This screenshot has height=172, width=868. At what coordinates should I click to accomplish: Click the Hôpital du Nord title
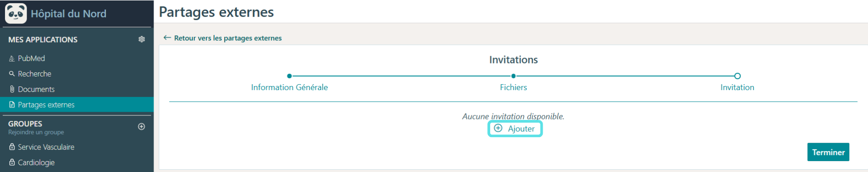[68, 14]
